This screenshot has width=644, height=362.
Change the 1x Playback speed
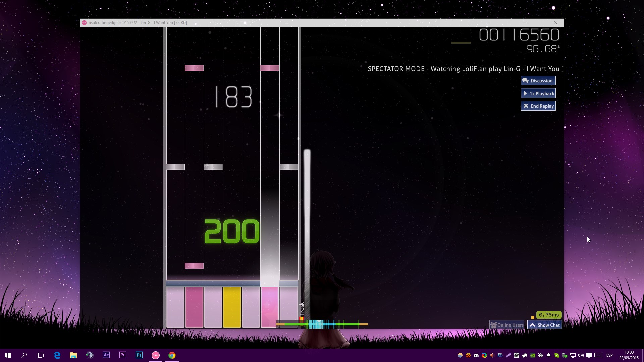tap(538, 93)
